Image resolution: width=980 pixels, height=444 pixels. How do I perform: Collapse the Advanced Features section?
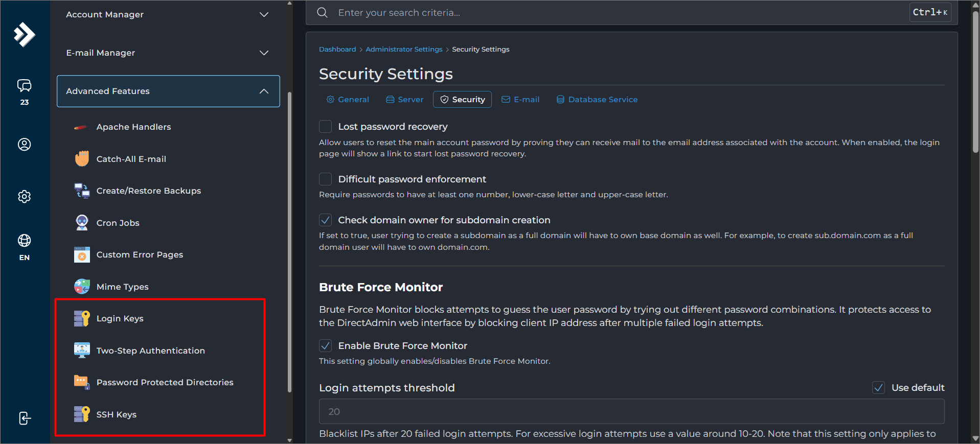pyautogui.click(x=168, y=91)
